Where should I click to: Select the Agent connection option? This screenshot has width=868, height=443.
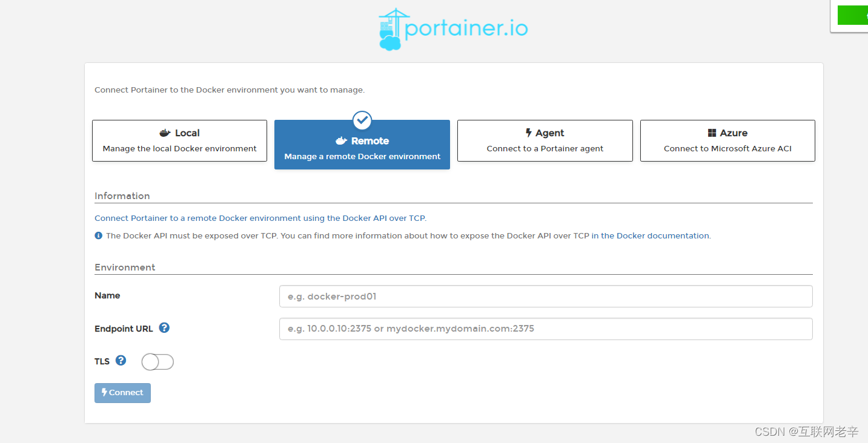(x=545, y=140)
